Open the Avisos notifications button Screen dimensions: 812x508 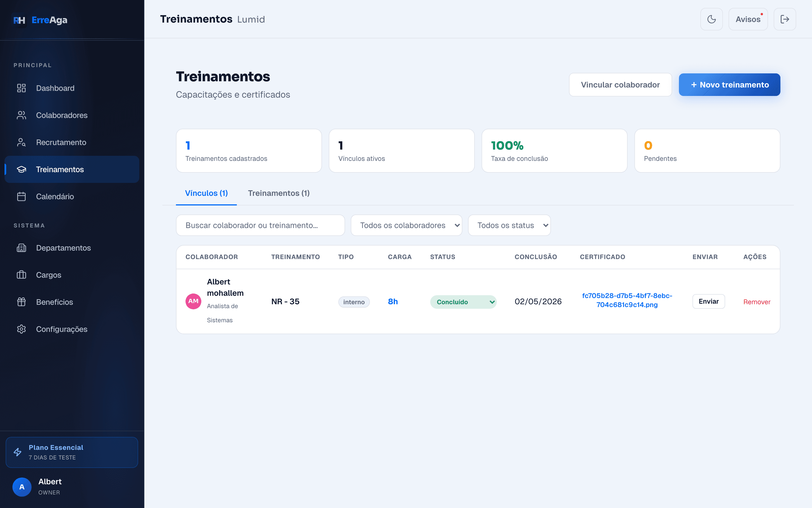(x=748, y=19)
